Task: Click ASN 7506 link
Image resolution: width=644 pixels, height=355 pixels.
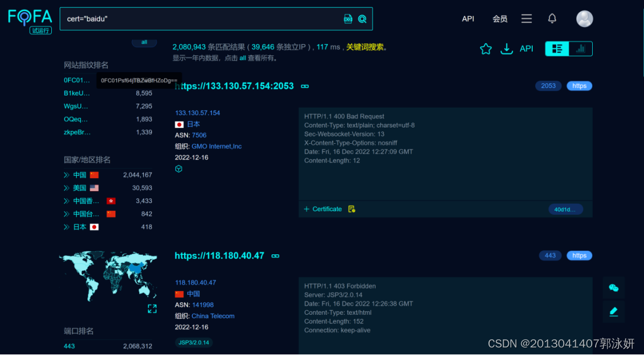Action: click(199, 136)
